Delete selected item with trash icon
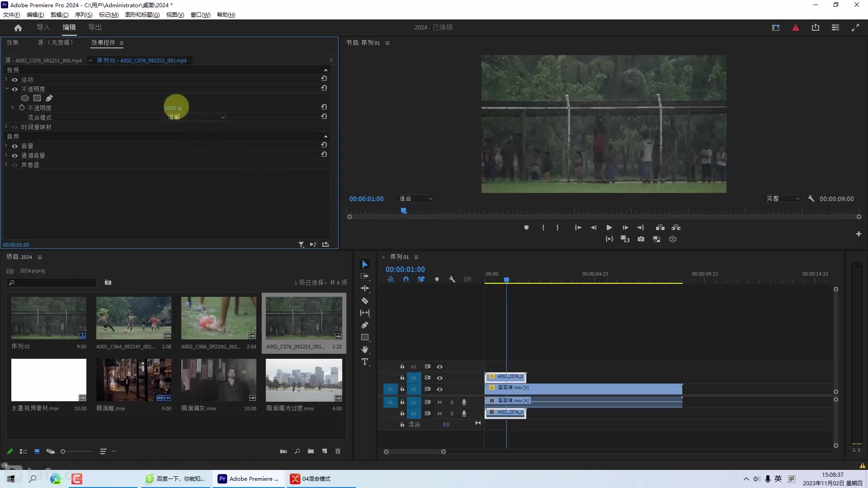 338,451
